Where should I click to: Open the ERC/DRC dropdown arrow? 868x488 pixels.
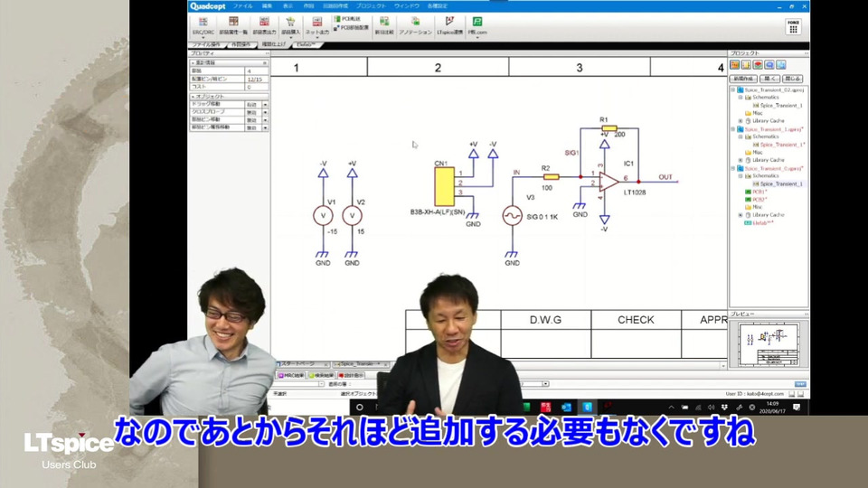click(203, 38)
